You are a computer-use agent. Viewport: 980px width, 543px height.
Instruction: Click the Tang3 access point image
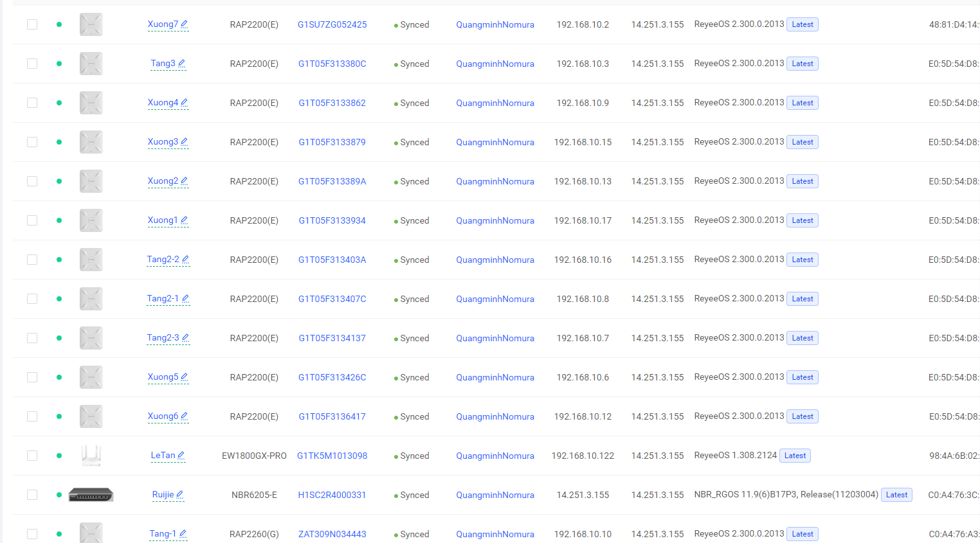click(91, 64)
